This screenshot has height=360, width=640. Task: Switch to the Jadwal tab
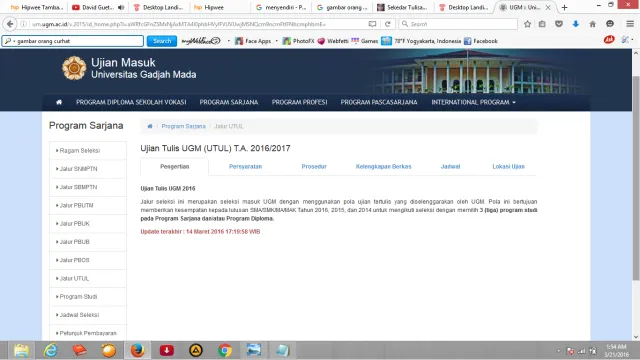[450, 167]
